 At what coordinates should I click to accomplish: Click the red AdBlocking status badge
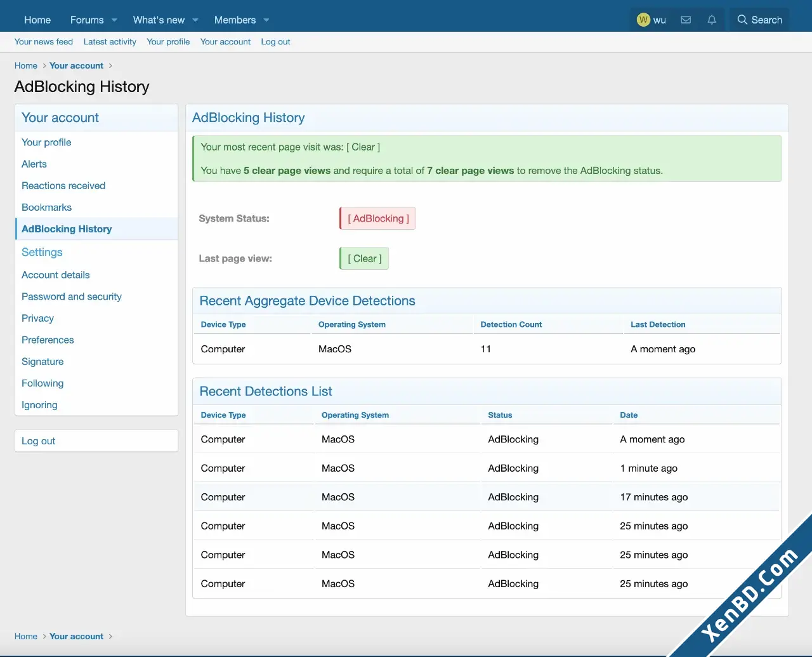[x=377, y=218]
